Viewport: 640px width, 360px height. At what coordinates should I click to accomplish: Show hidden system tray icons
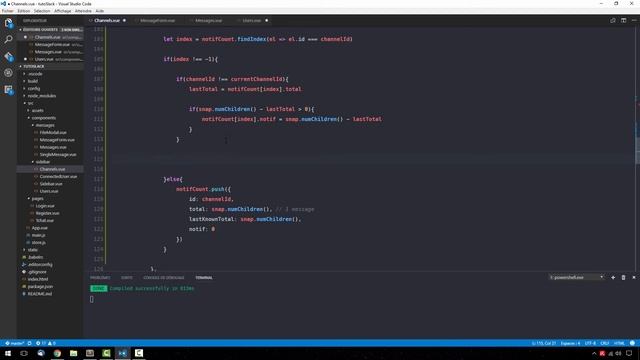pyautogui.click(x=594, y=353)
